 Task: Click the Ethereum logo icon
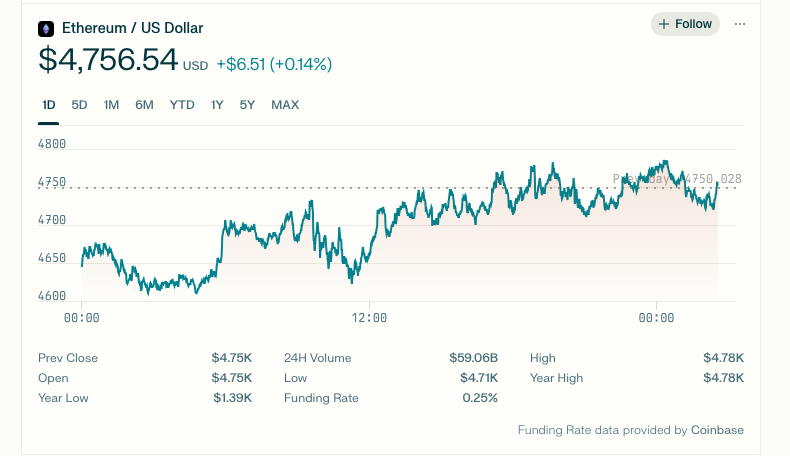pyautogui.click(x=46, y=29)
